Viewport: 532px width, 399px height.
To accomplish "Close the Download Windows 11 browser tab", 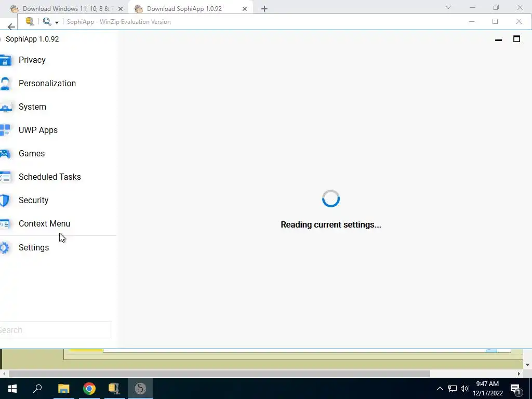I will click(120, 9).
